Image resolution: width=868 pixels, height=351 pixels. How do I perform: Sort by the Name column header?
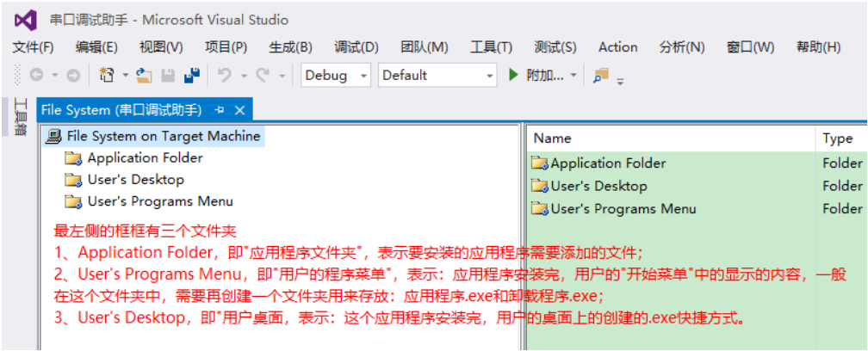coord(671,139)
